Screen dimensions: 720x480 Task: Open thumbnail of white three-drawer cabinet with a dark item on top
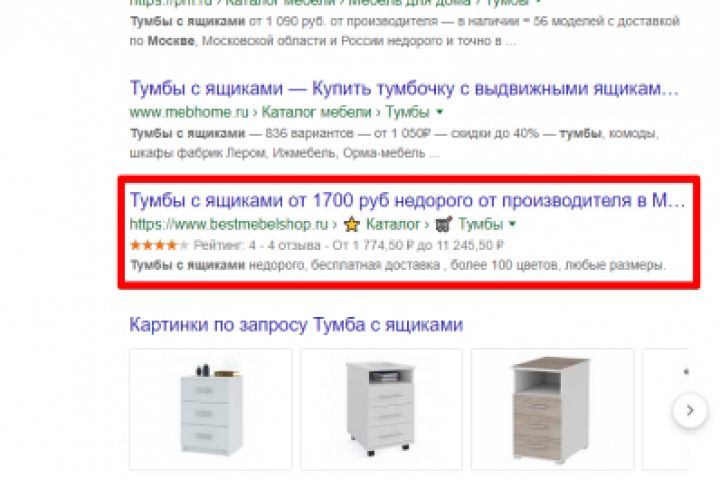tap(211, 409)
